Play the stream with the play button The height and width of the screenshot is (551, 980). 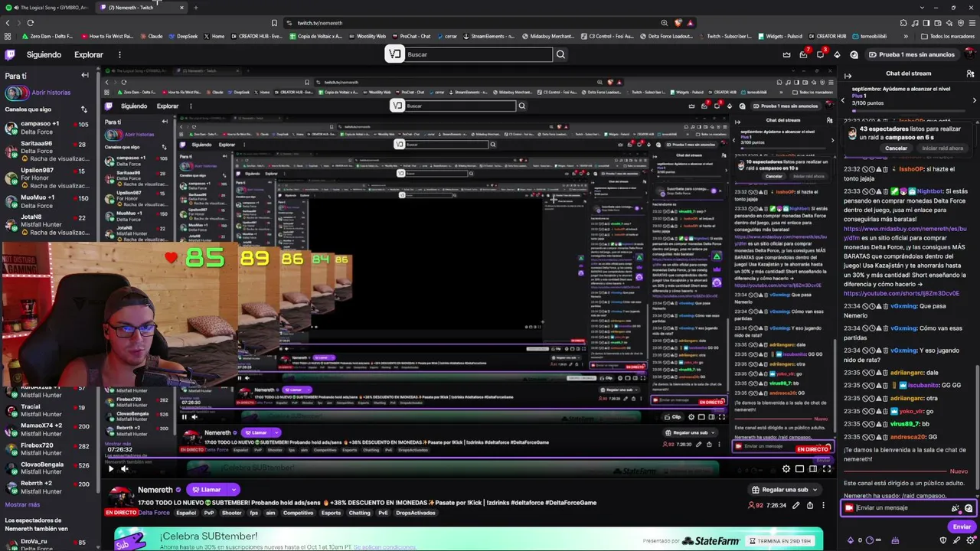coord(111,469)
